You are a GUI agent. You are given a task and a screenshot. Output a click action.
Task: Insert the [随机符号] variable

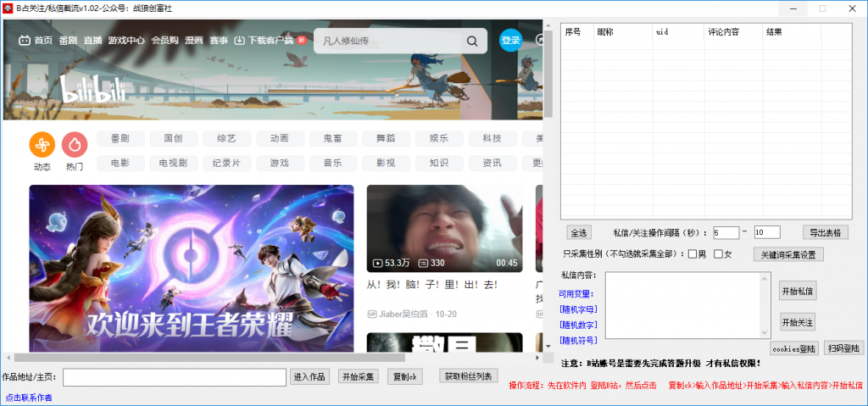tap(578, 340)
